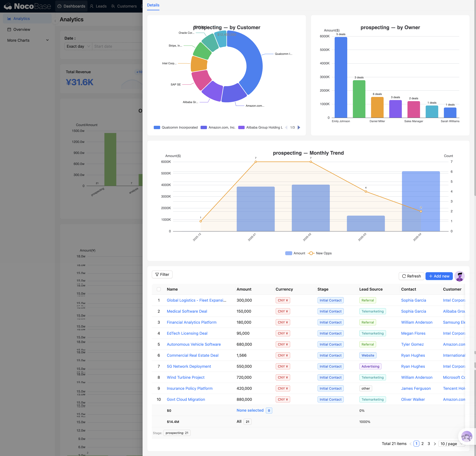Screen dimensions: 476x456
Task: Toggle the select-all header checkbox
Action: [x=159, y=289]
